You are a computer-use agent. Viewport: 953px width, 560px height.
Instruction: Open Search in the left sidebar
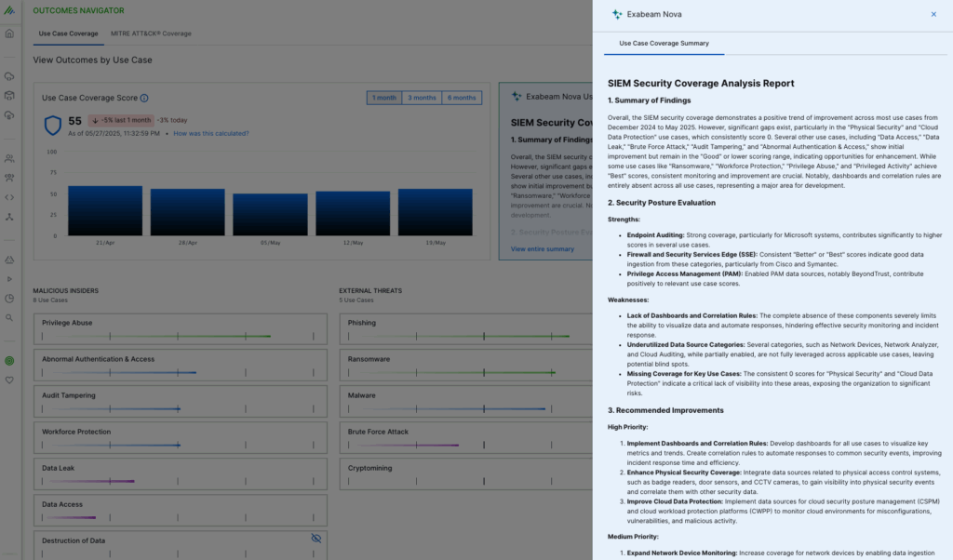tap(9, 318)
